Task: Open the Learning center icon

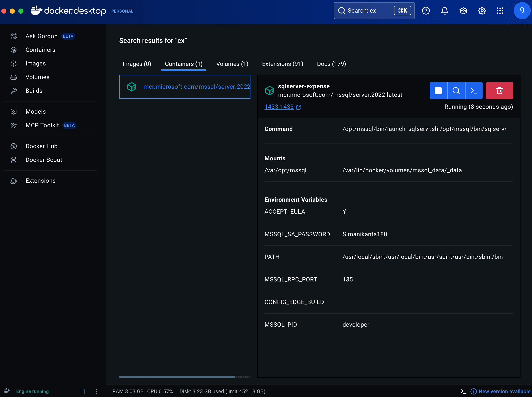Action: [463, 11]
